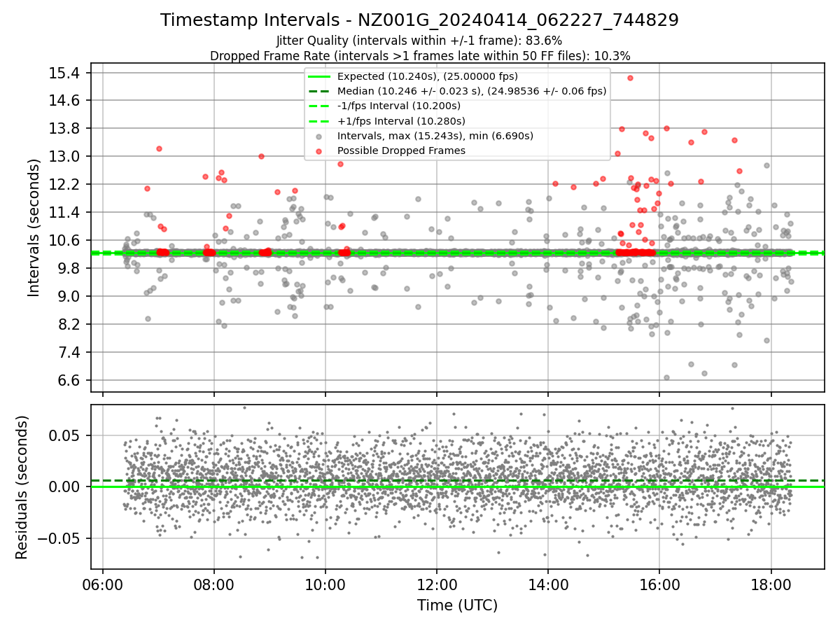The width and height of the screenshot is (840, 630).
Task: Click the residuals tick label '0.00'
Action: click(x=66, y=487)
